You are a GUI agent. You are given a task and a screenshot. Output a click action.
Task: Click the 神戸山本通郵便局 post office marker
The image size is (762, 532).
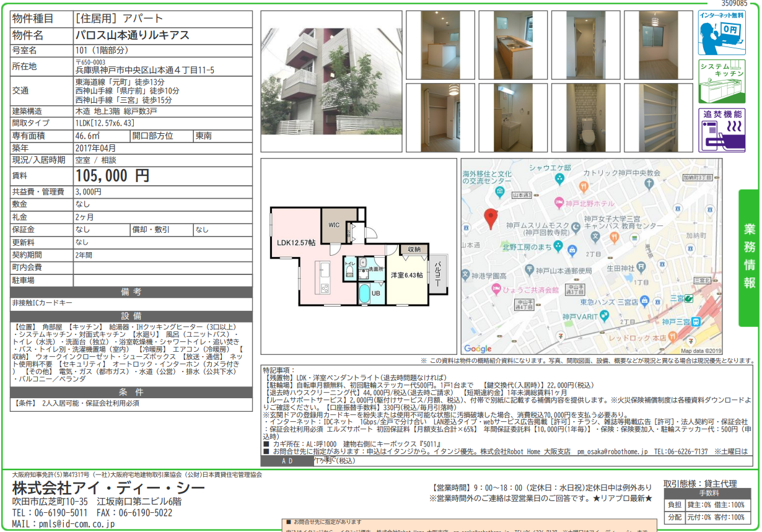[x=529, y=269]
